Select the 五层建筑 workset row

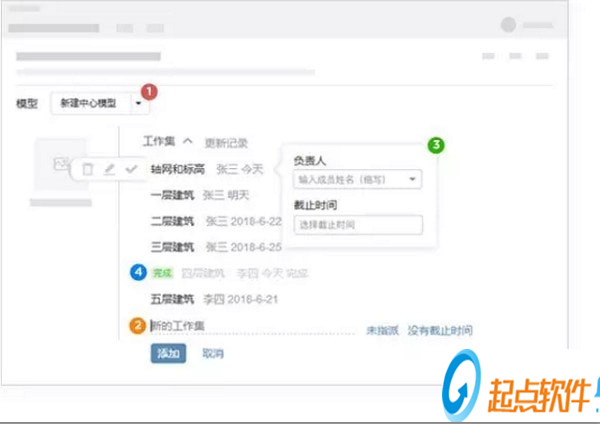(214, 299)
